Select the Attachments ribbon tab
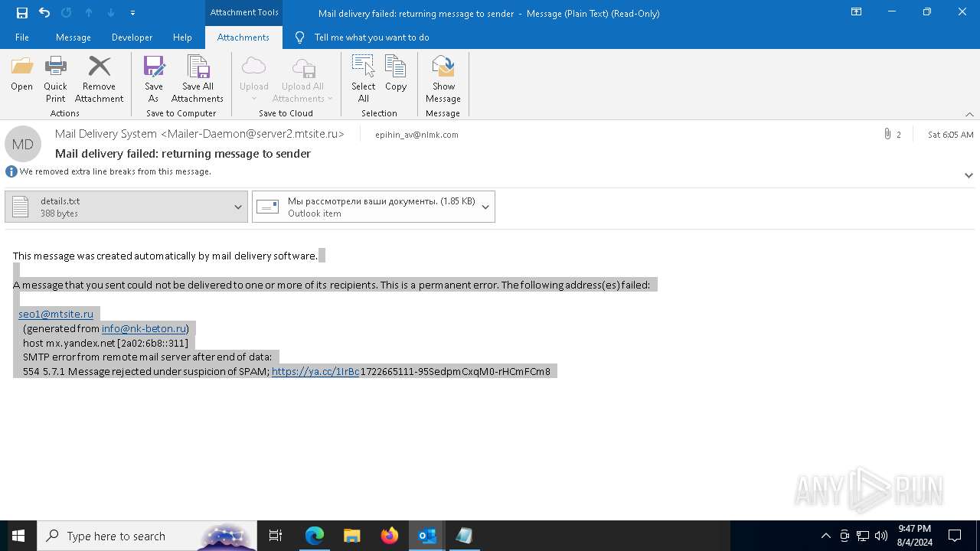This screenshot has width=980, height=551. (243, 37)
